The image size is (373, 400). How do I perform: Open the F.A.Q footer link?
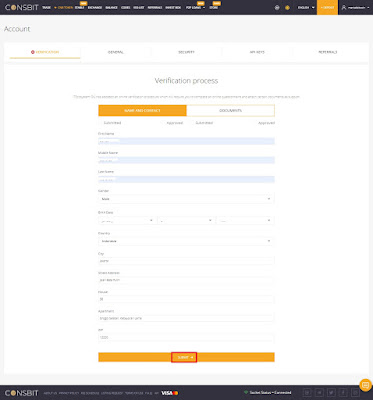pyautogui.click(x=149, y=393)
